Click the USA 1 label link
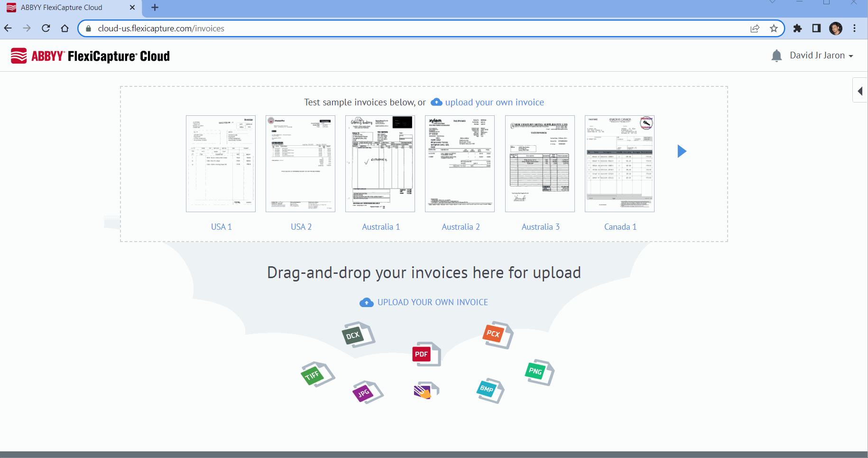868x458 pixels. [x=222, y=227]
